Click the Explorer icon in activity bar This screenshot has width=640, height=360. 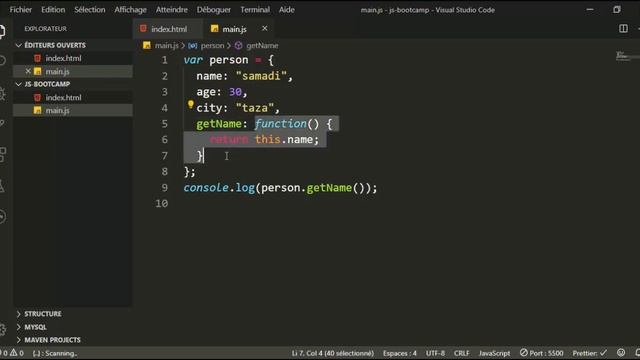point(2,32)
